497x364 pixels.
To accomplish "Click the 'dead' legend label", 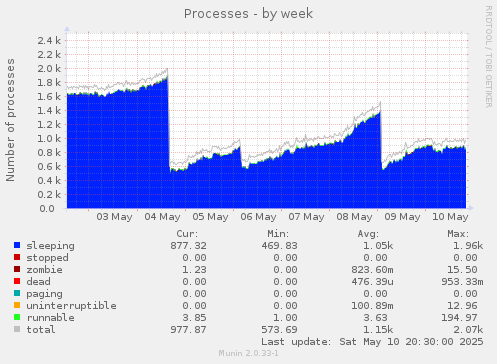I will [x=38, y=282].
